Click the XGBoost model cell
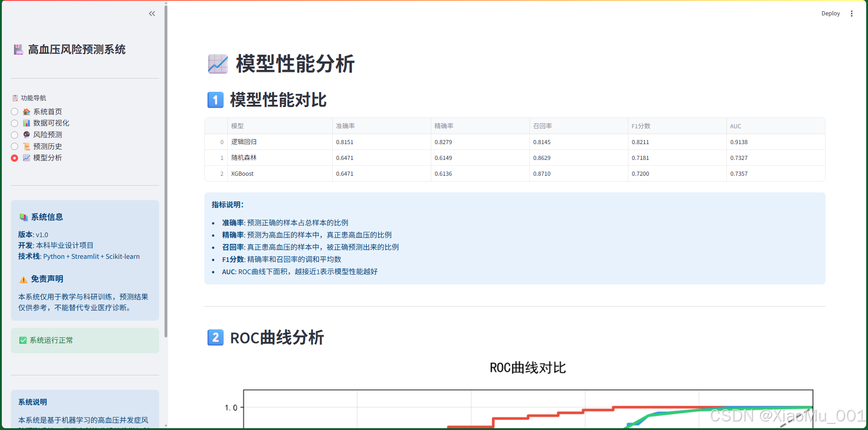The image size is (868, 430). pyautogui.click(x=280, y=173)
